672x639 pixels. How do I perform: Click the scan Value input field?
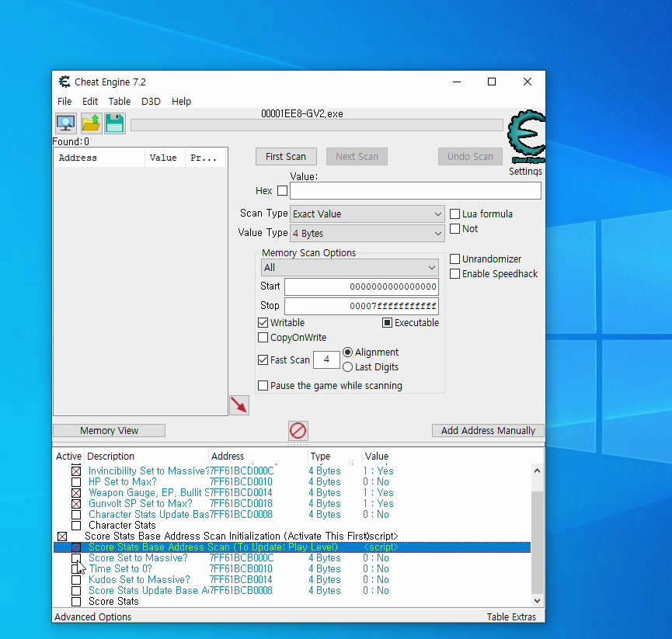[416, 190]
